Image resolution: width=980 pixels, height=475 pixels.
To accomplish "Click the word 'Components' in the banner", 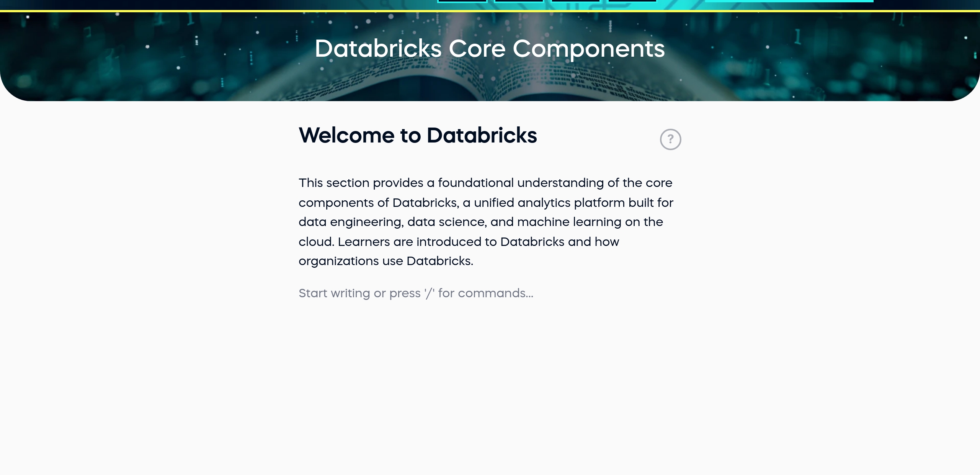I will click(588, 49).
